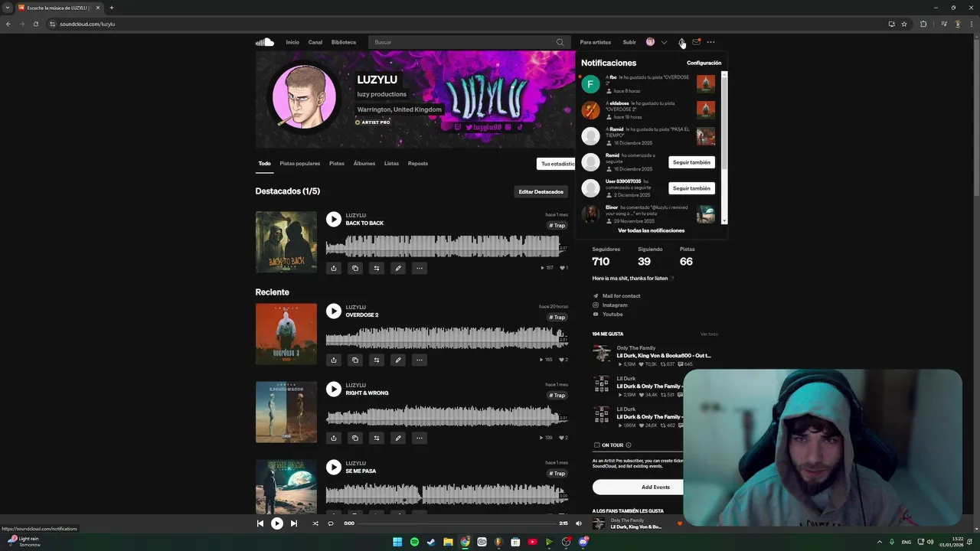Click the copy link icon under BACK TO BACK
980x551 pixels.
(x=355, y=268)
